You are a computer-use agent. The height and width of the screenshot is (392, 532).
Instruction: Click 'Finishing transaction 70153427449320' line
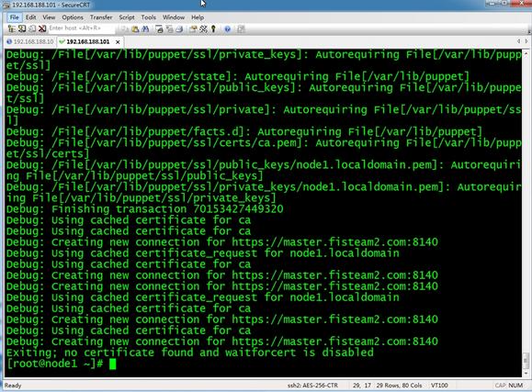(x=144, y=209)
